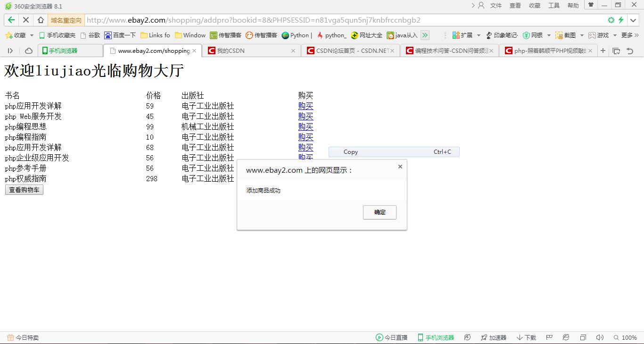Screen dimensions: 644x344
Task: Click the 截图 screenshot tool
Action: (566, 35)
